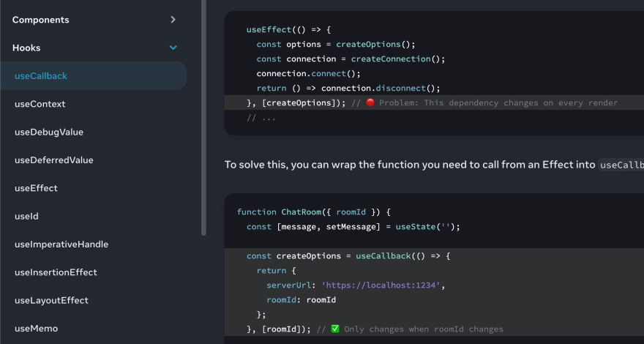Viewport: 644px width, 344px height.
Task: Open the useCallback reference page
Action: click(93, 75)
